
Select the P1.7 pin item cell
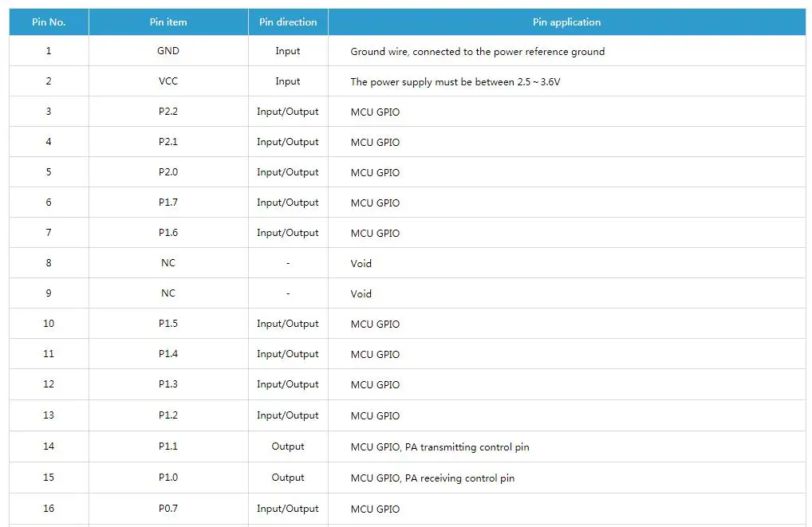pyautogui.click(x=168, y=203)
